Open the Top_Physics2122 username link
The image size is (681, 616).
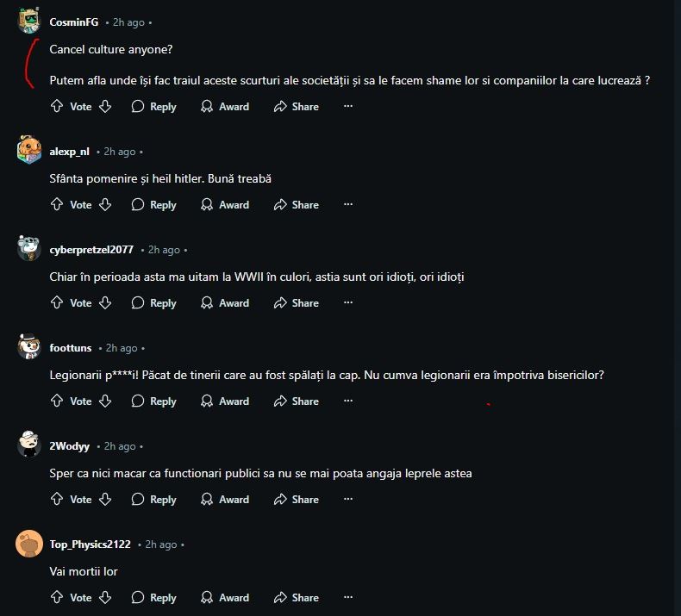click(90, 544)
